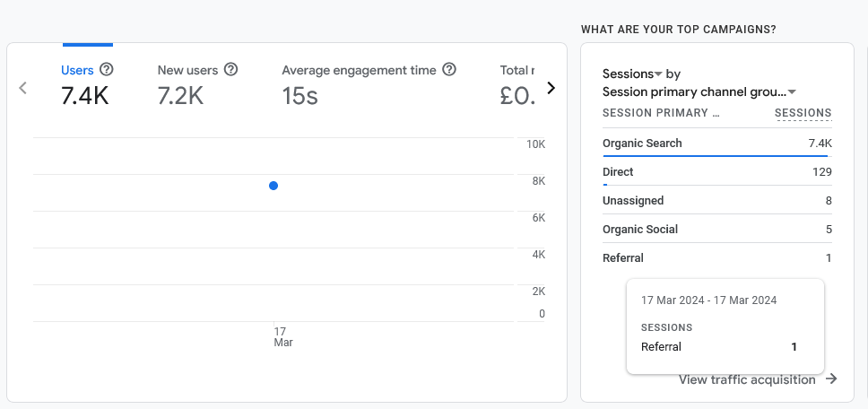Open help tooltip for New users metric
Image resolution: width=868 pixels, height=409 pixels.
(230, 70)
